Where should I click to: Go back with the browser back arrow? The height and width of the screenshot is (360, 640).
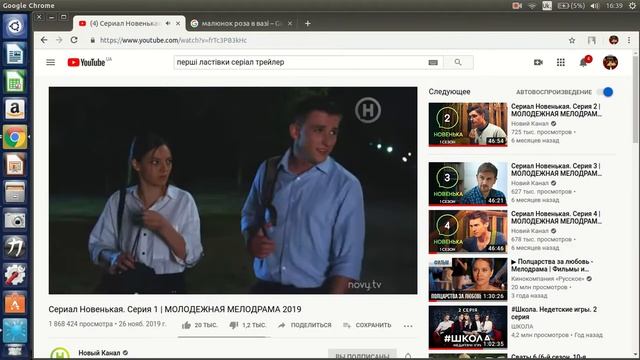click(44, 40)
